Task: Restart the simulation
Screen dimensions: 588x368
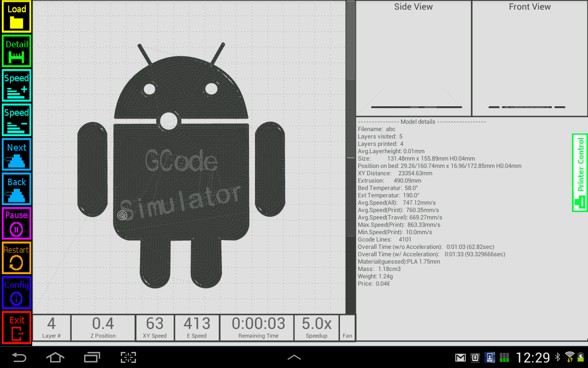Action: coord(17,258)
